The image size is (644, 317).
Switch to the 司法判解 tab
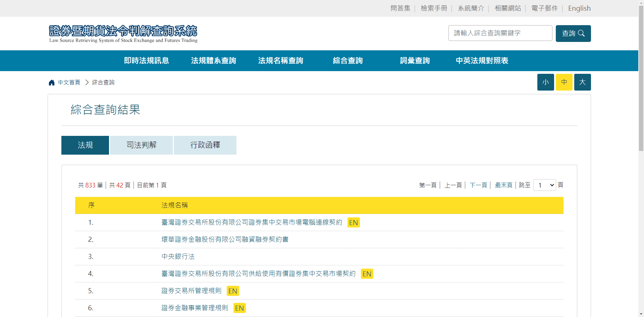tap(141, 145)
